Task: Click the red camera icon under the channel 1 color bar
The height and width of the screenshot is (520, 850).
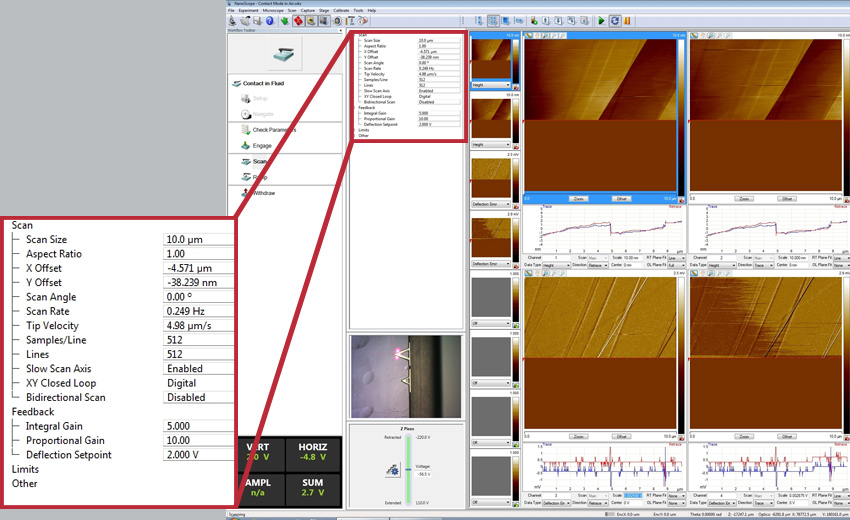Action: coord(681,200)
